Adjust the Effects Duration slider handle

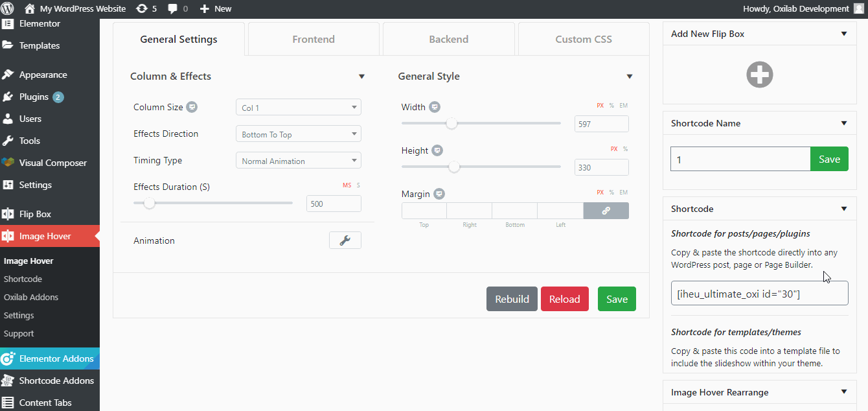[150, 203]
